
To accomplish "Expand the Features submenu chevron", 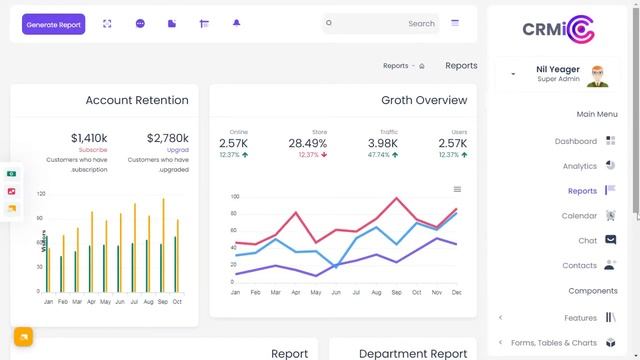I will [501, 318].
